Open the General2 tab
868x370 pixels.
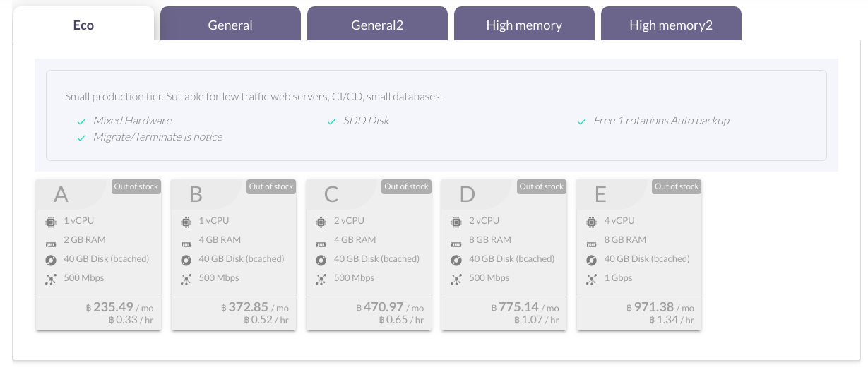[x=377, y=25]
